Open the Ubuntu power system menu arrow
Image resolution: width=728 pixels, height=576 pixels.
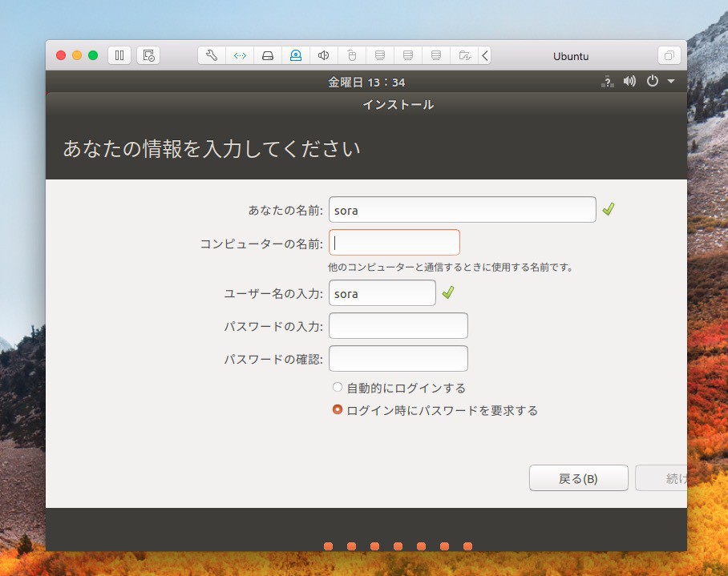point(671,82)
